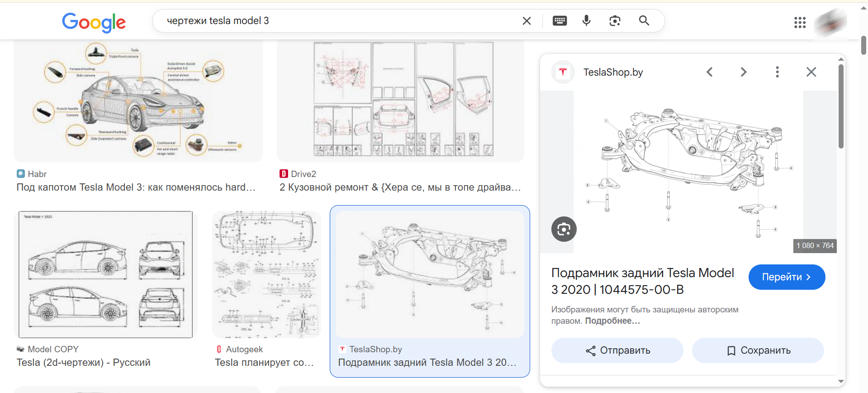This screenshot has height=393, width=868.
Task: Go to previous image in preview panel
Action: 709,72
